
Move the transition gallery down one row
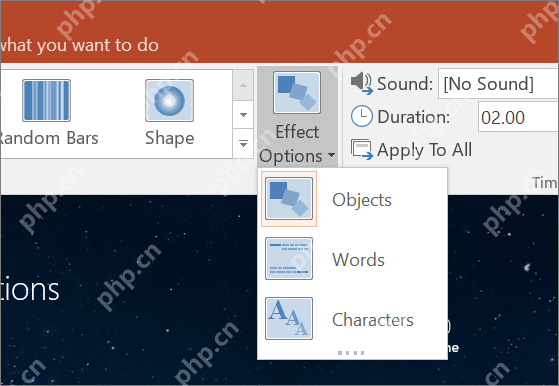pos(243,115)
